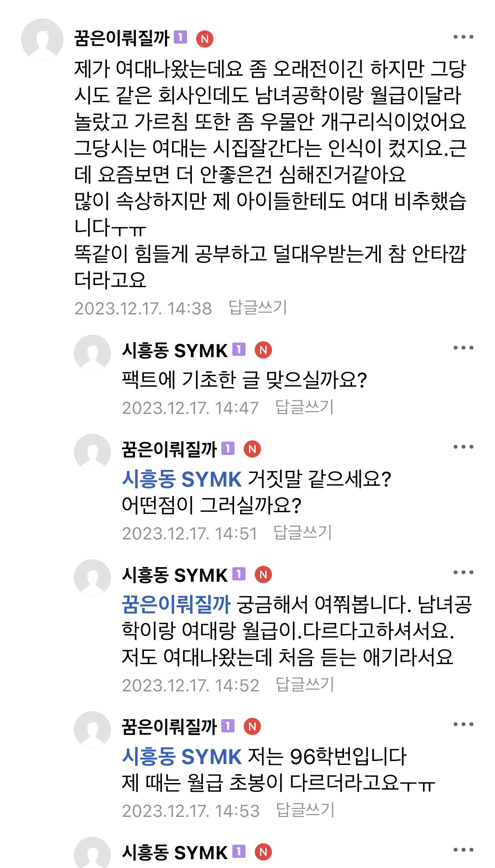Click 답글쓰기 next to the 14:47 timestamp
Screen dimensions: 495x868
[x=304, y=407]
